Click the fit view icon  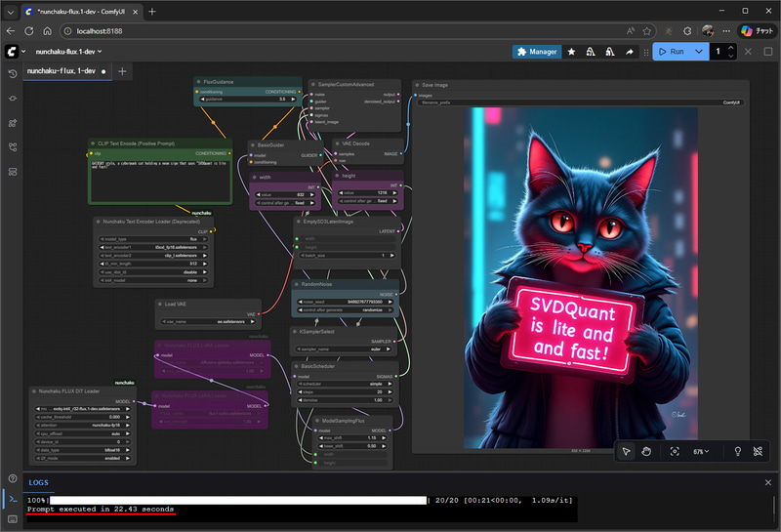675,452
